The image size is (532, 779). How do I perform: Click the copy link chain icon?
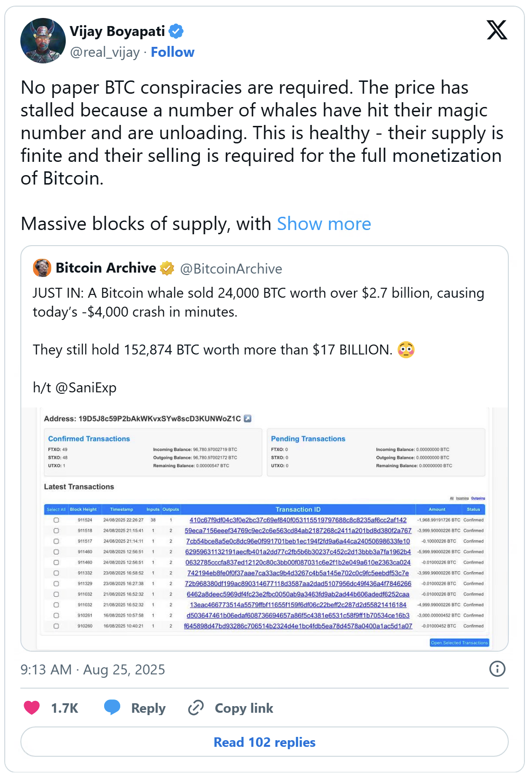[195, 708]
